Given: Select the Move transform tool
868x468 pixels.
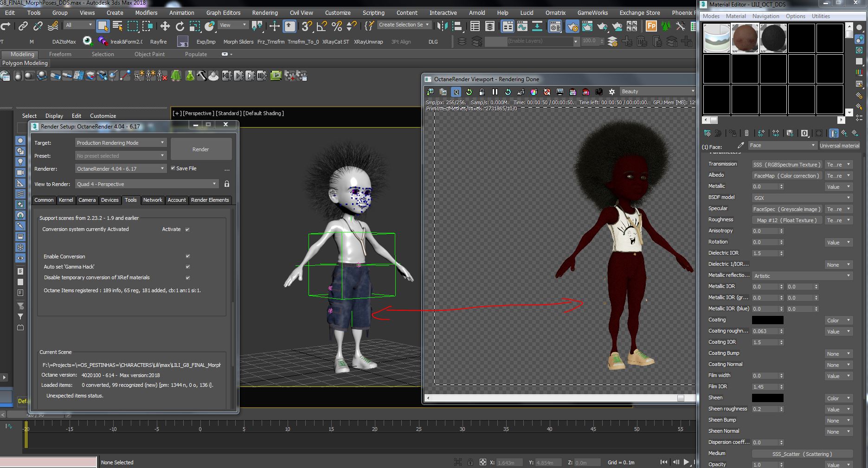Looking at the screenshot, I should (165, 26).
